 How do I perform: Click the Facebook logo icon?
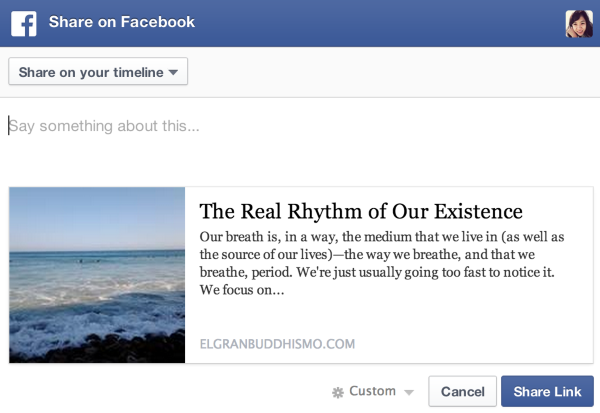(x=24, y=22)
